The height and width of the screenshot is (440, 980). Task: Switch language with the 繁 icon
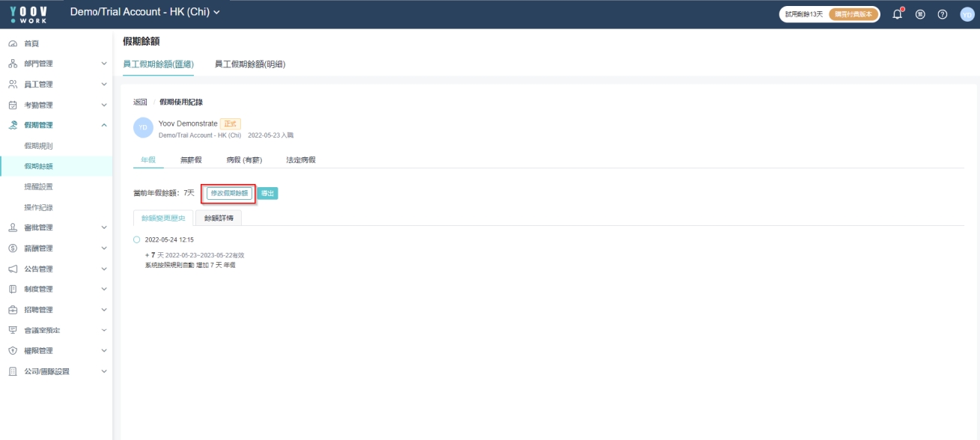921,14
